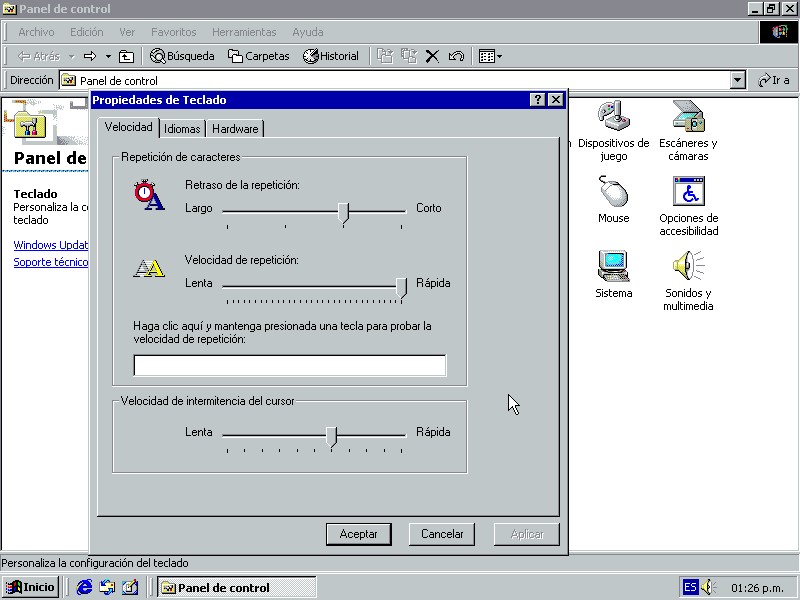800x600 pixels.
Task: Click the Cancelar button
Action: coord(442,534)
